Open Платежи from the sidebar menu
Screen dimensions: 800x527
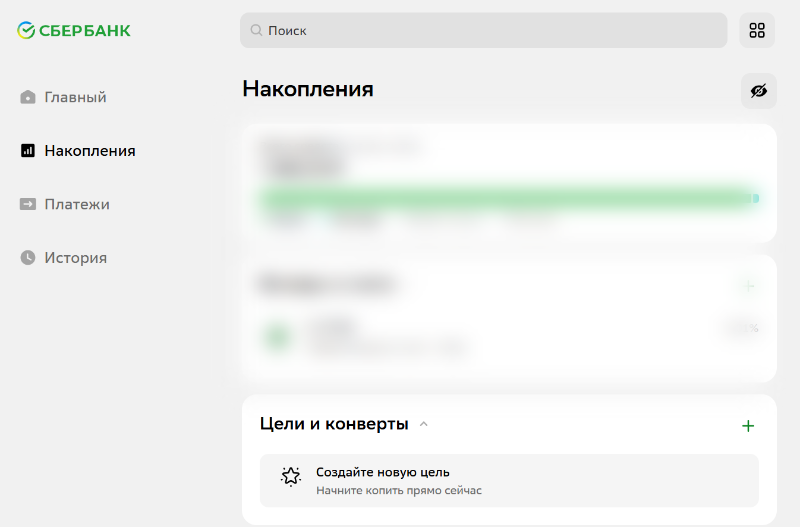tap(77, 204)
